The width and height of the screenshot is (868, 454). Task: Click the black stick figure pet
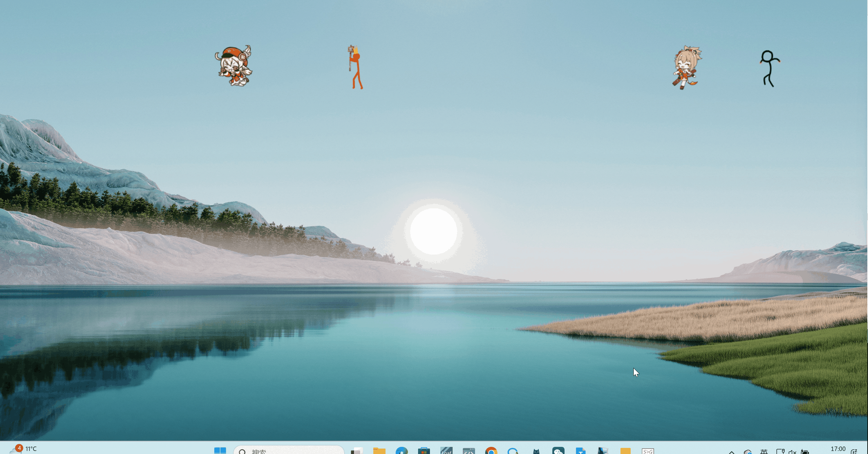(x=769, y=69)
